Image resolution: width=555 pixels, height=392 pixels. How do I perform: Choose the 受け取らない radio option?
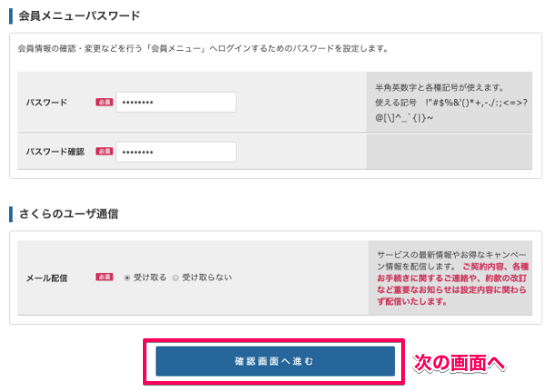coord(176,277)
